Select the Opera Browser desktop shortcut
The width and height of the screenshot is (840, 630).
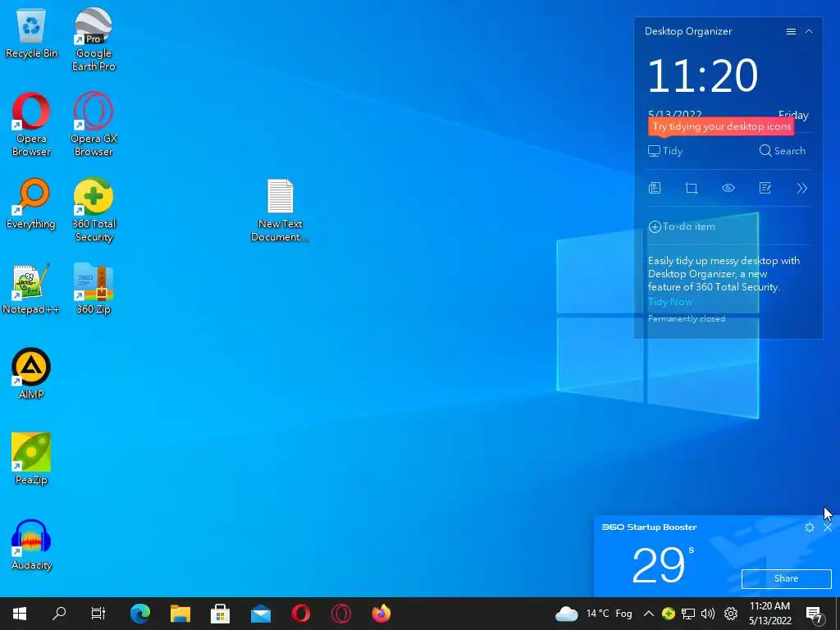[31, 125]
